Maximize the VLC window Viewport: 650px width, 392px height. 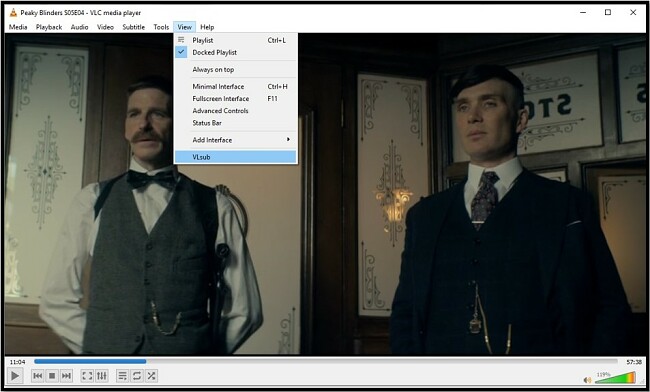point(608,12)
